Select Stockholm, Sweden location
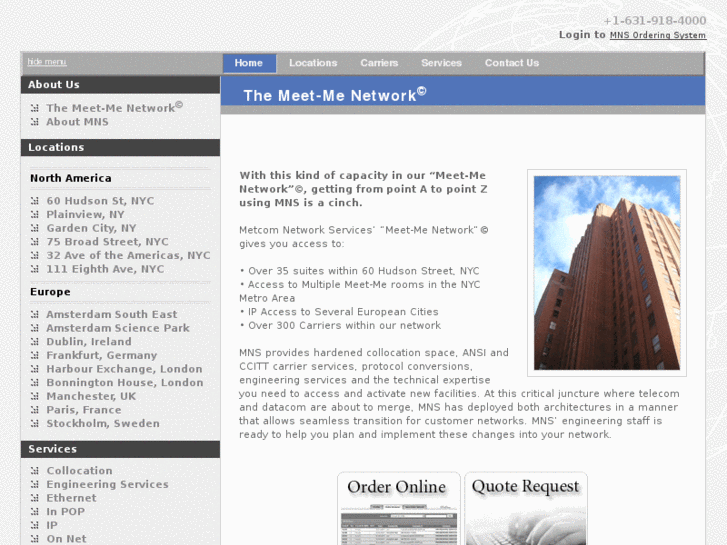This screenshot has width=727, height=545. point(103,423)
